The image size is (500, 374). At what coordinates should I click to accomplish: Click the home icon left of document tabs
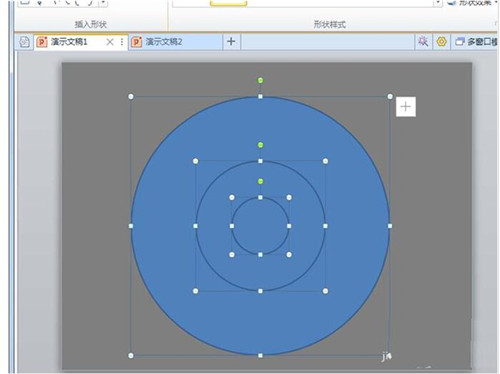24,42
